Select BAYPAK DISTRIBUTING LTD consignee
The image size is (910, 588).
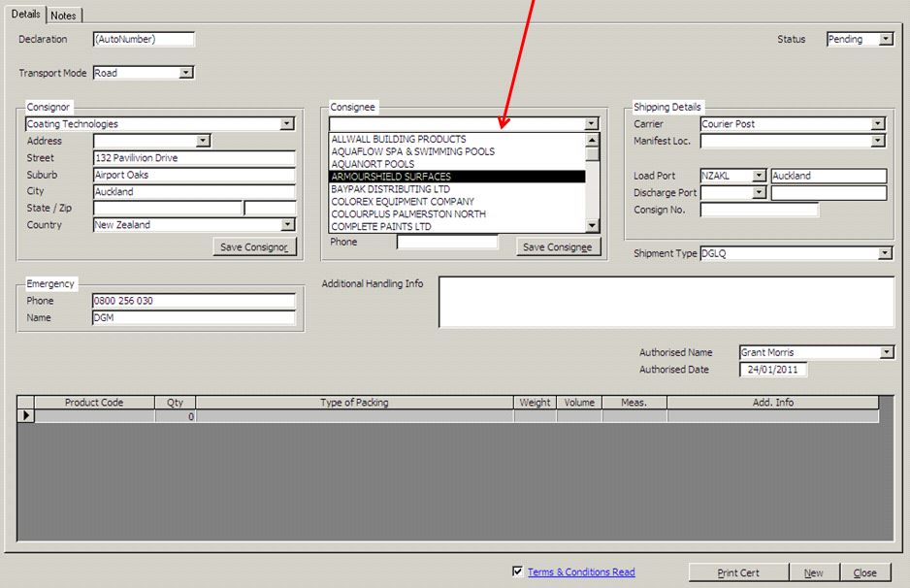457,189
